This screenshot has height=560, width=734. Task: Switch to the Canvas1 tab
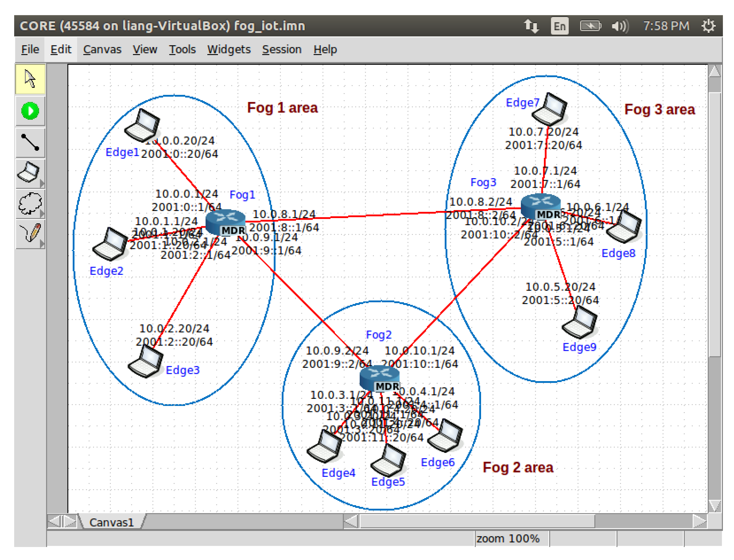point(111,522)
